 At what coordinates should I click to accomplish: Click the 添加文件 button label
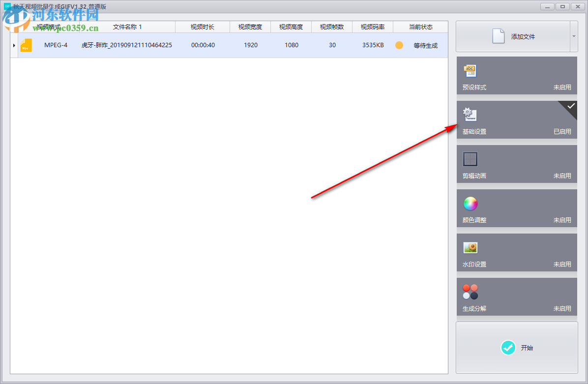(523, 37)
